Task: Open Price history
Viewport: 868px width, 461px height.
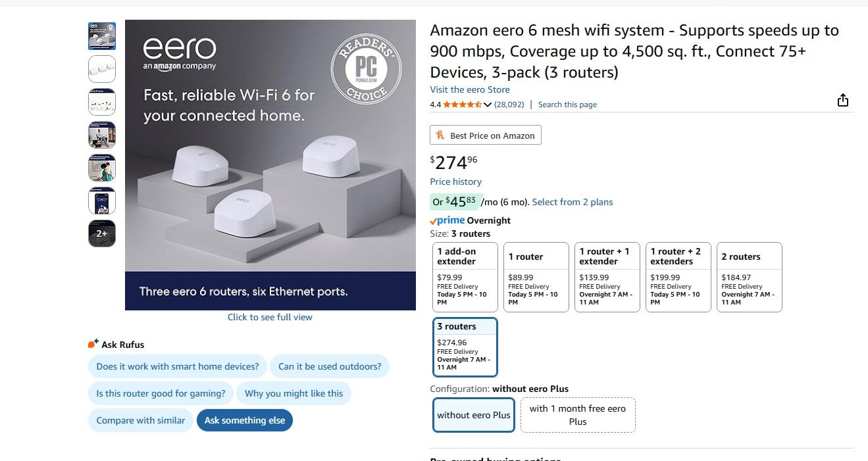Action: pos(455,182)
